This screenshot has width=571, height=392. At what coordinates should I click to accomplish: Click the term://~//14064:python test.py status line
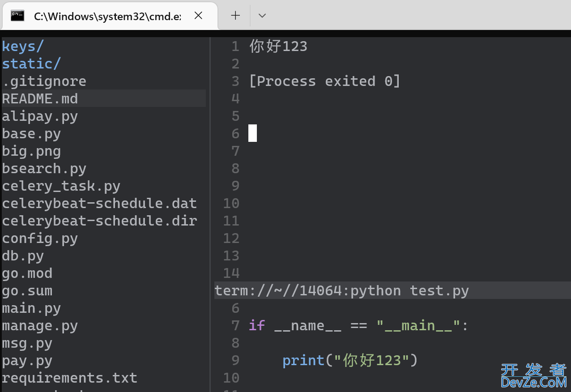[392, 290]
